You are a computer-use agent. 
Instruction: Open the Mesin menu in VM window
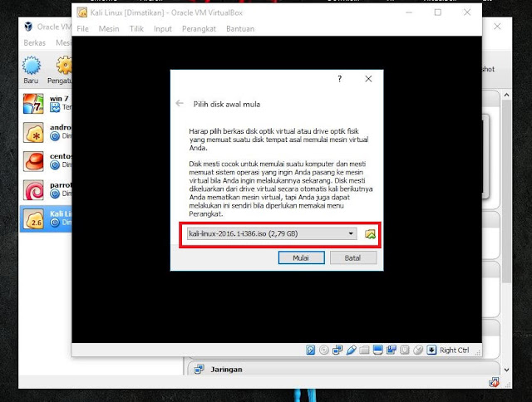click(x=109, y=29)
